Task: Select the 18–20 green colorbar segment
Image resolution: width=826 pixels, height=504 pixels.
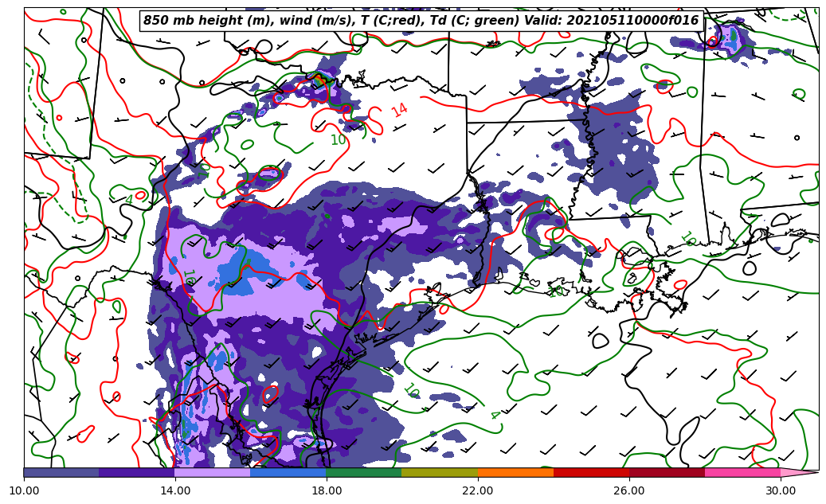Action: coord(364,472)
